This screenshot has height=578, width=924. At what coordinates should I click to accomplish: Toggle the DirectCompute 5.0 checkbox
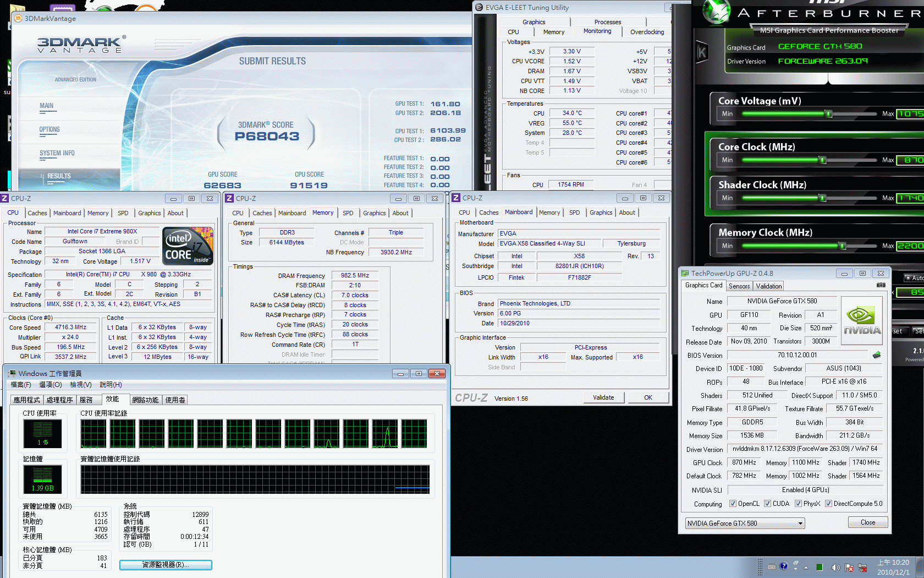pos(828,504)
